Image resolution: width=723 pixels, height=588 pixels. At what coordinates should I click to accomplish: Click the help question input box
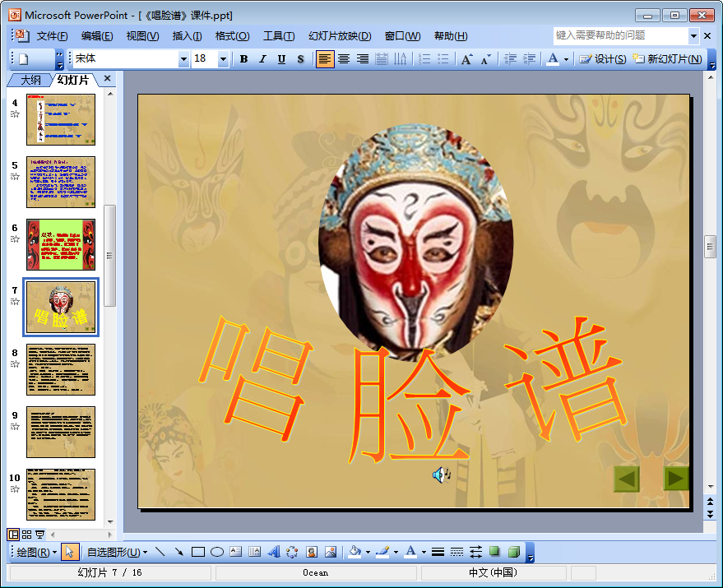[621, 35]
